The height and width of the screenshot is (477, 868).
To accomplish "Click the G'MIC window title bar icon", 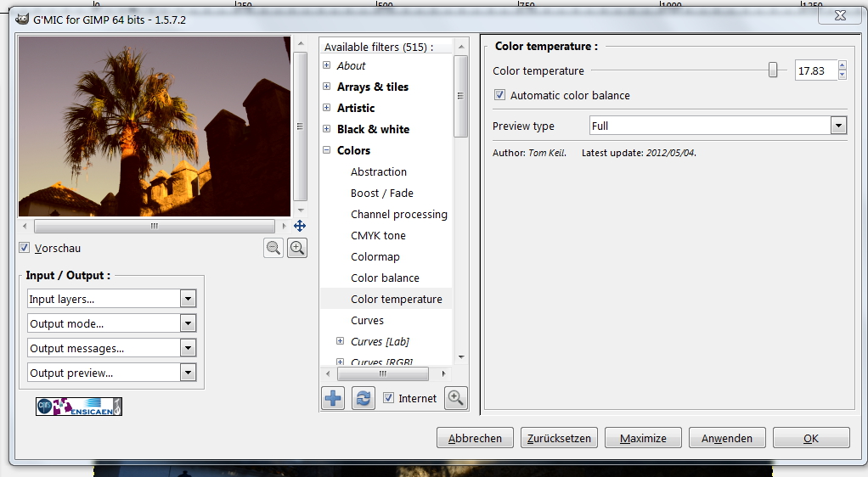I will pos(22,19).
